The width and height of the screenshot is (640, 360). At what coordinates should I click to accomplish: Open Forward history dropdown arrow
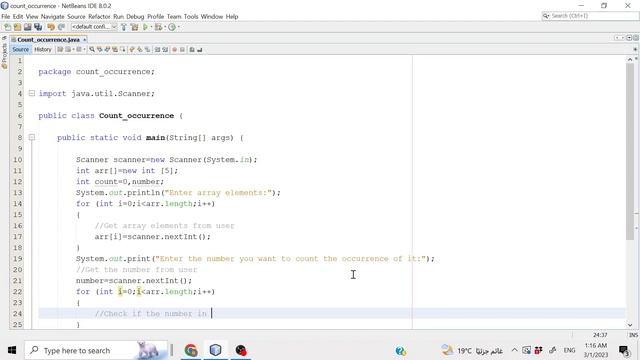tap(84, 49)
